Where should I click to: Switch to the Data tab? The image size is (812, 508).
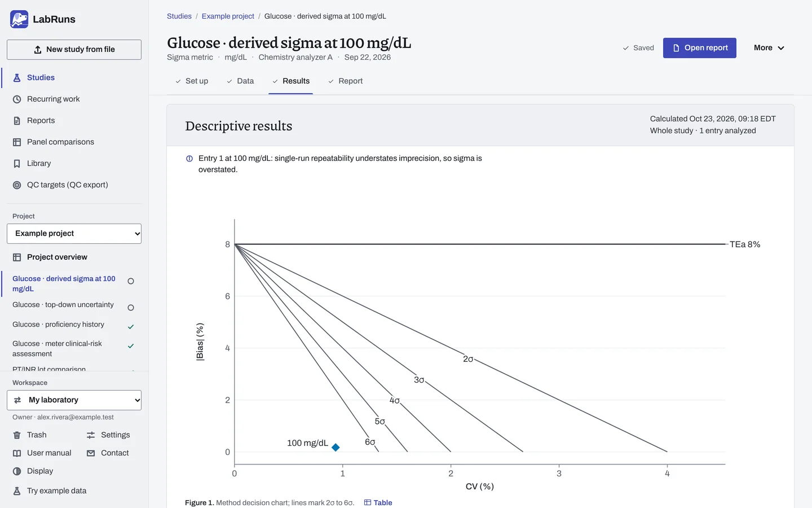240,81
